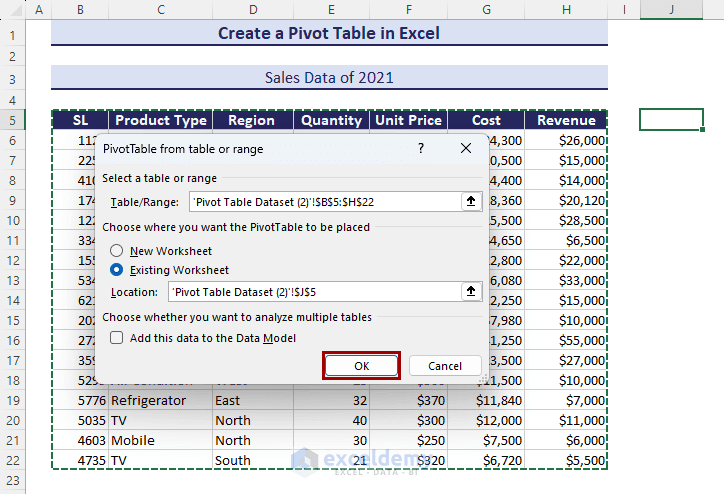Click the Quantity header cell

pos(332,120)
